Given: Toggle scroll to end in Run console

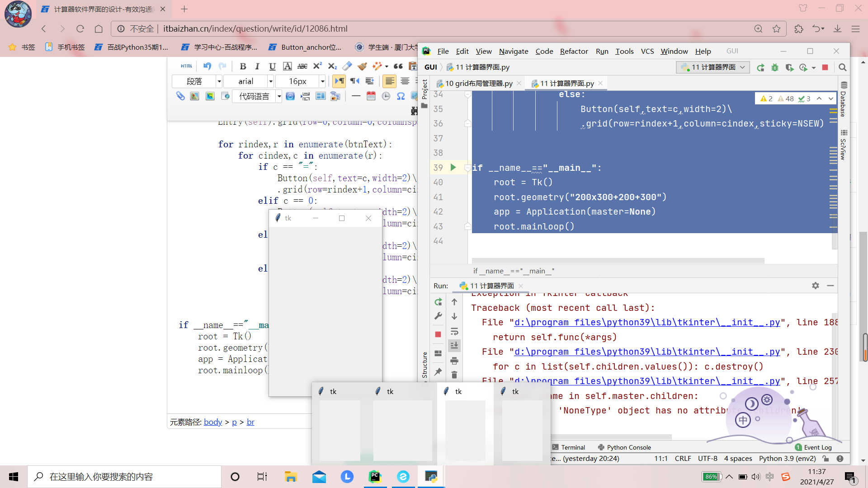Looking at the screenshot, I should point(454,346).
